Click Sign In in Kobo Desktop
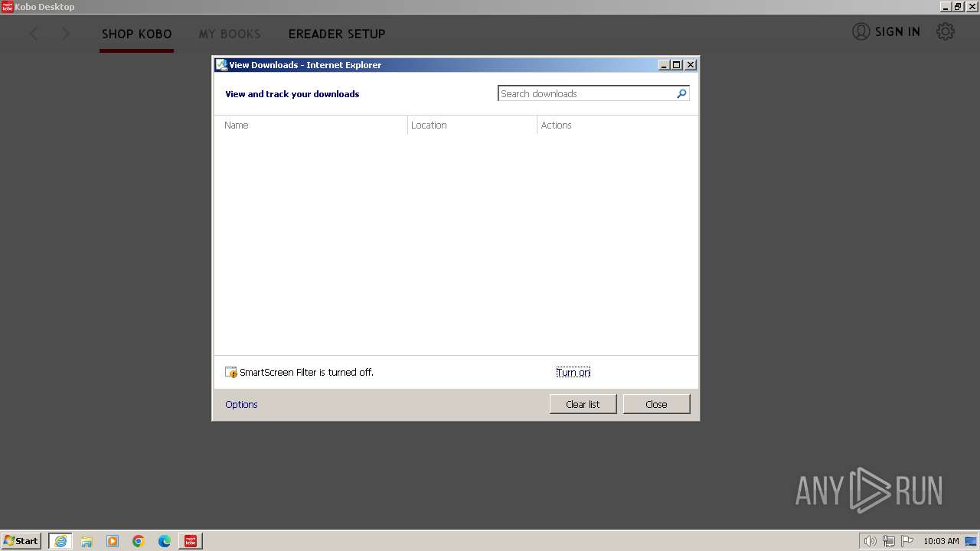Viewport: 980px width, 551px height. [x=887, y=31]
